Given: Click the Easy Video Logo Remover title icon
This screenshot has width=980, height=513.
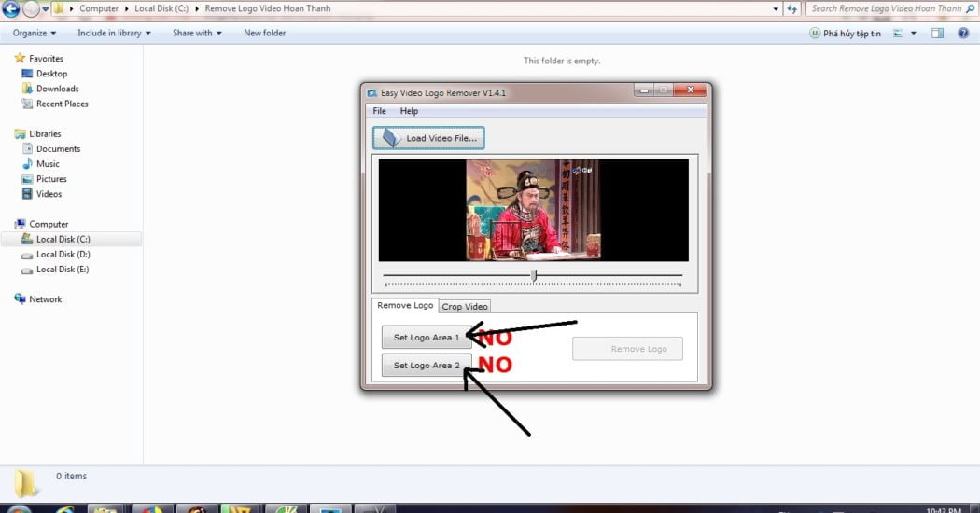Looking at the screenshot, I should pos(371,93).
